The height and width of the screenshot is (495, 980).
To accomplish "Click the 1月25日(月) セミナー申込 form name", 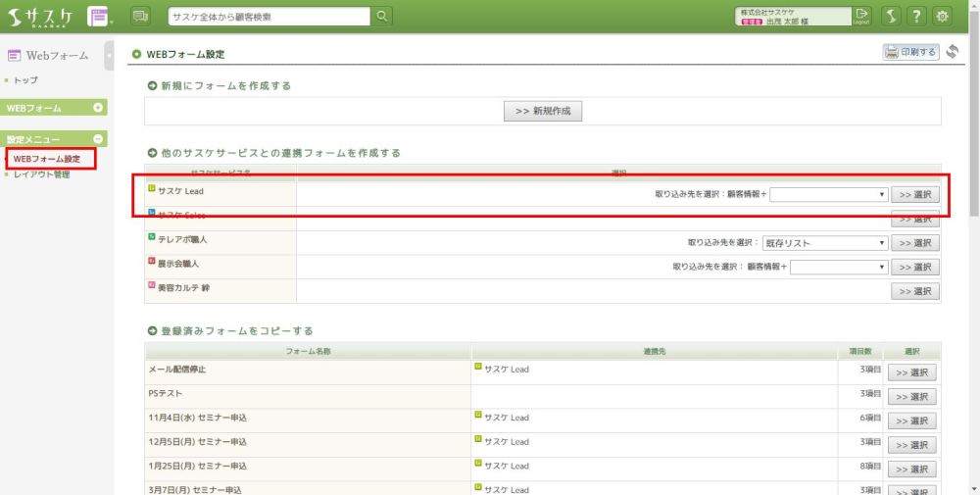I will [x=197, y=467].
